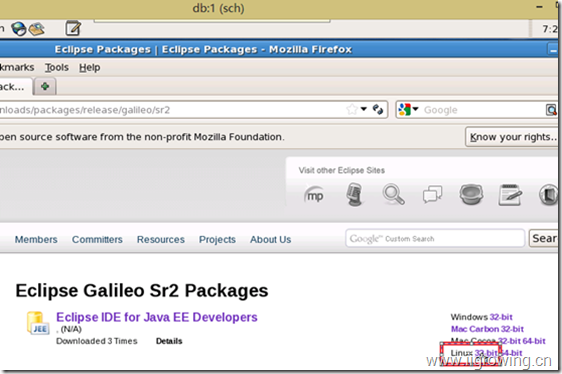Open the globe web browser launcher icon
Viewport: 562px width, 374px height.
click(19, 29)
